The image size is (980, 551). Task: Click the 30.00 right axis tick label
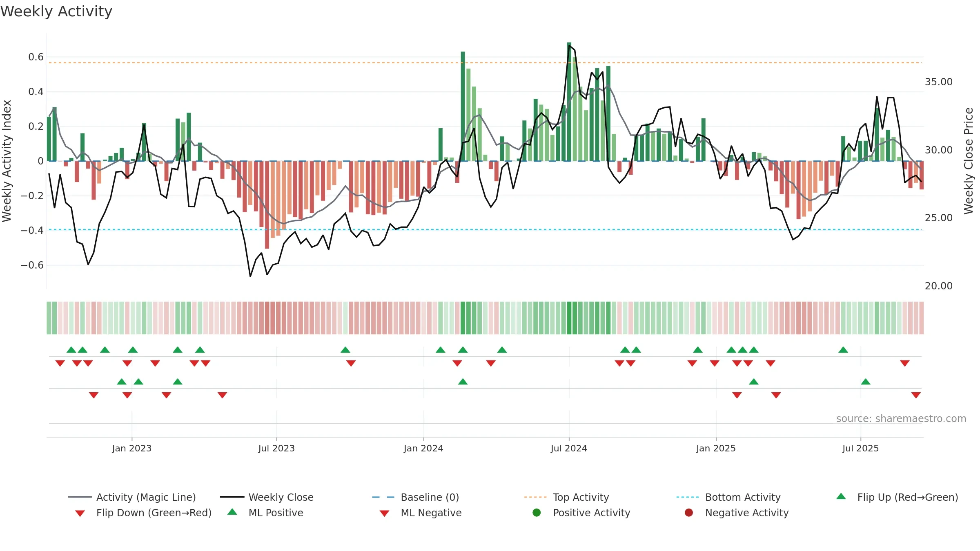[939, 150]
